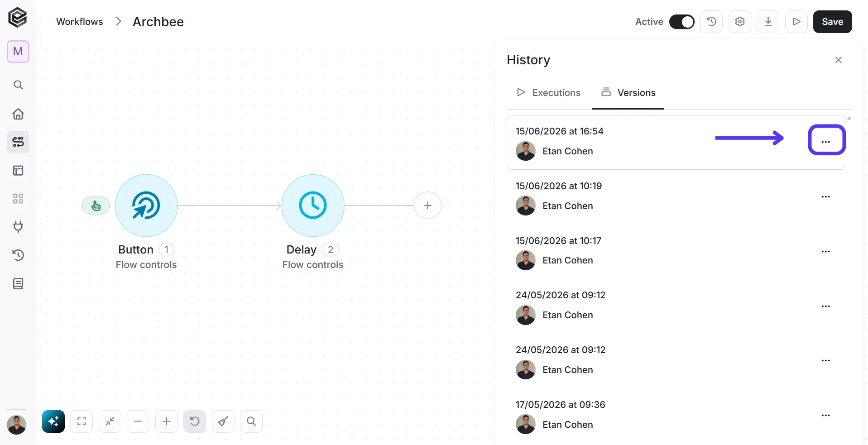
Task: Open the app logo home
Action: [18, 18]
